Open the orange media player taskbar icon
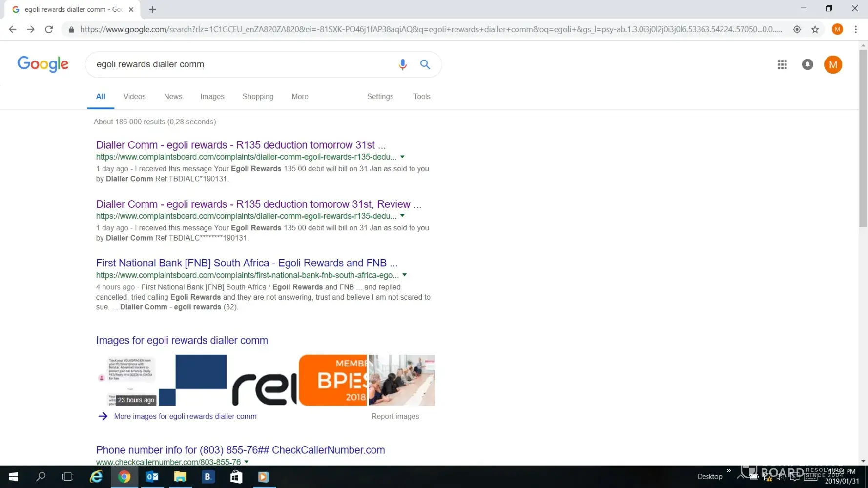This screenshot has height=488, width=868. [264, 477]
